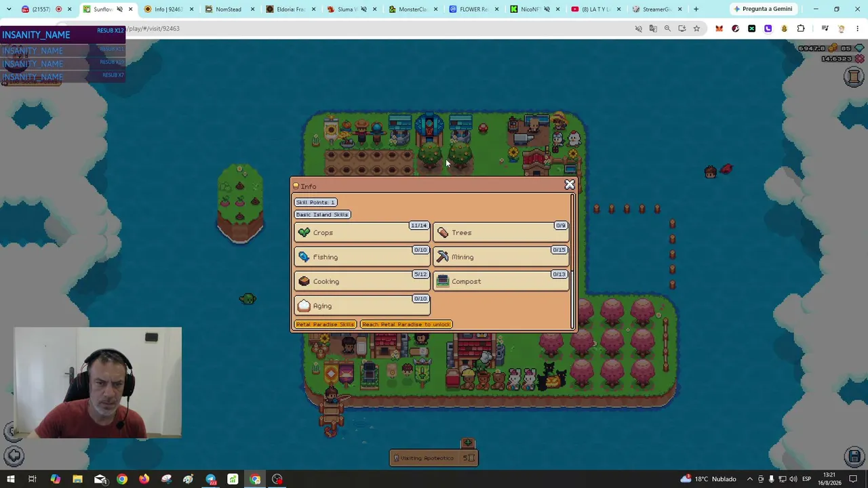Open the Windows Start menu
Screen dimensions: 868x488
(10, 479)
